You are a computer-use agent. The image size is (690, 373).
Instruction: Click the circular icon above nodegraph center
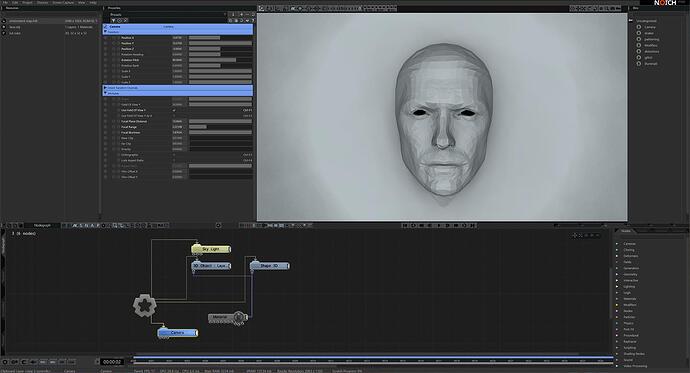pos(218,225)
